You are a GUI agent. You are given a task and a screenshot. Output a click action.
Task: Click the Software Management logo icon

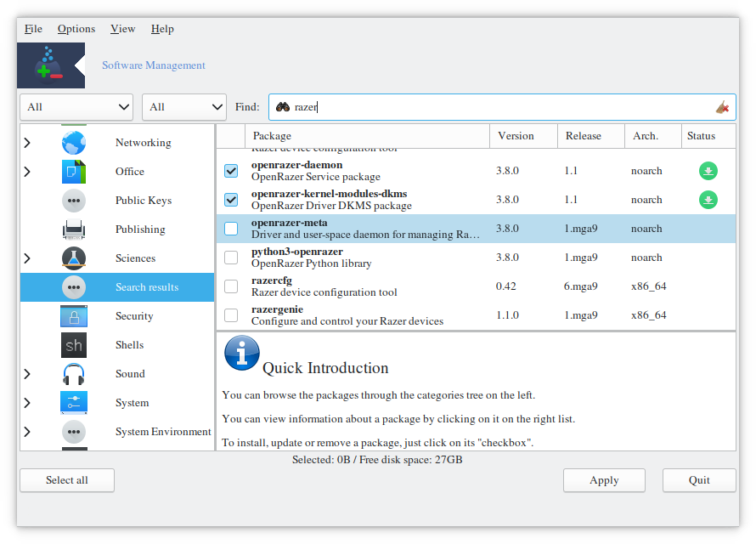coord(51,65)
